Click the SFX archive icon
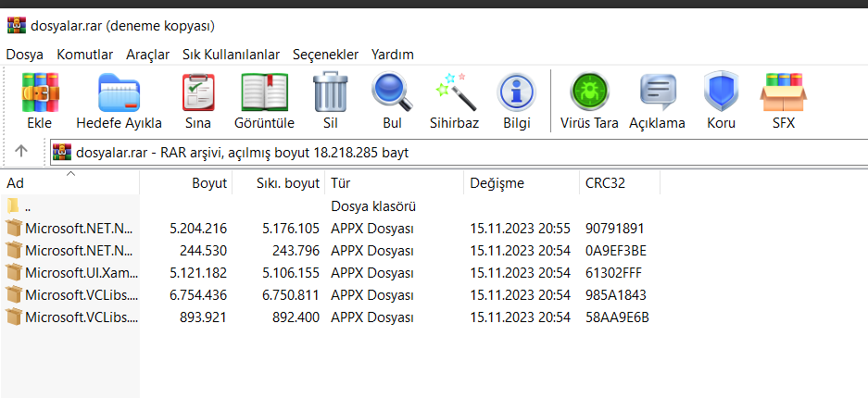Image resolution: width=868 pixels, height=398 pixels. pos(783,93)
